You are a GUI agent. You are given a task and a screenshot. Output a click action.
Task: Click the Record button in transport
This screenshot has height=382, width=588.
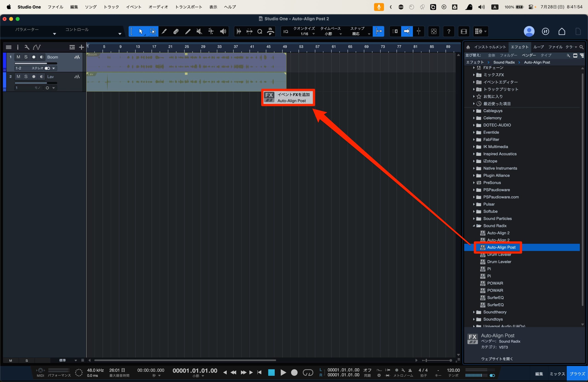click(294, 372)
